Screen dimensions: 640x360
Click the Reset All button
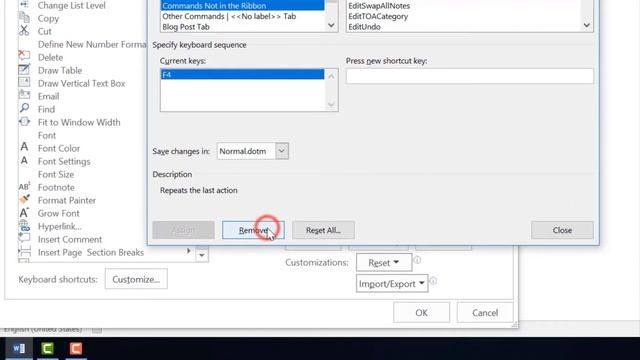pyautogui.click(x=323, y=230)
